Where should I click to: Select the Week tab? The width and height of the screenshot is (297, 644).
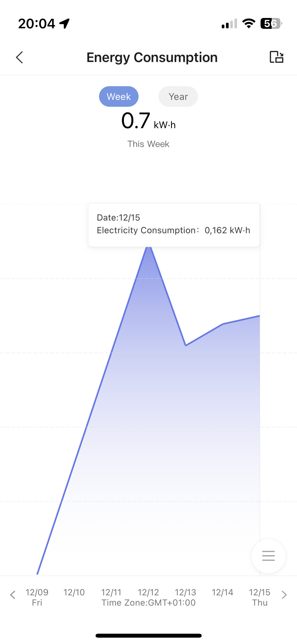click(119, 96)
